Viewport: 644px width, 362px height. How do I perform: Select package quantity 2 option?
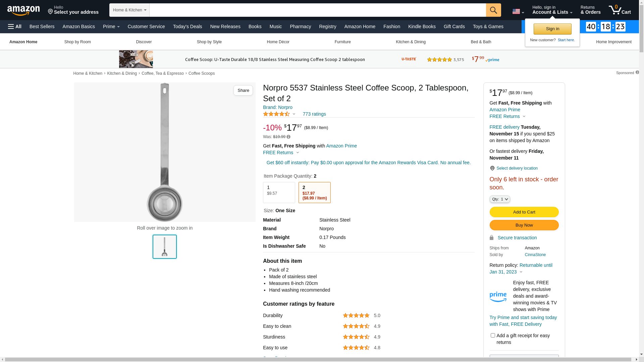point(314,192)
